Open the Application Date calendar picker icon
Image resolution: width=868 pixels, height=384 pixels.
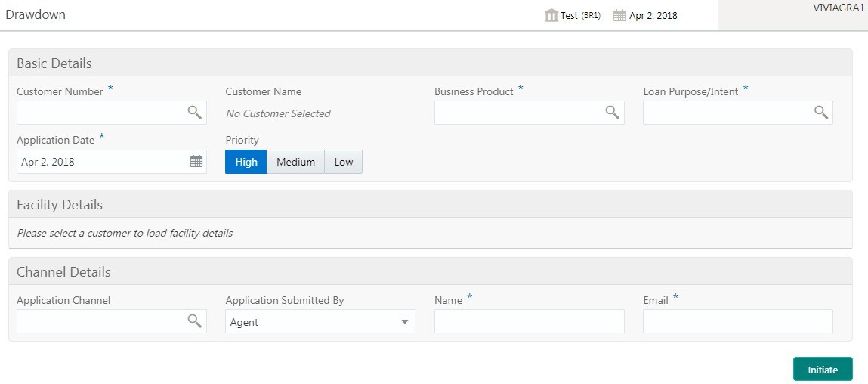(196, 162)
